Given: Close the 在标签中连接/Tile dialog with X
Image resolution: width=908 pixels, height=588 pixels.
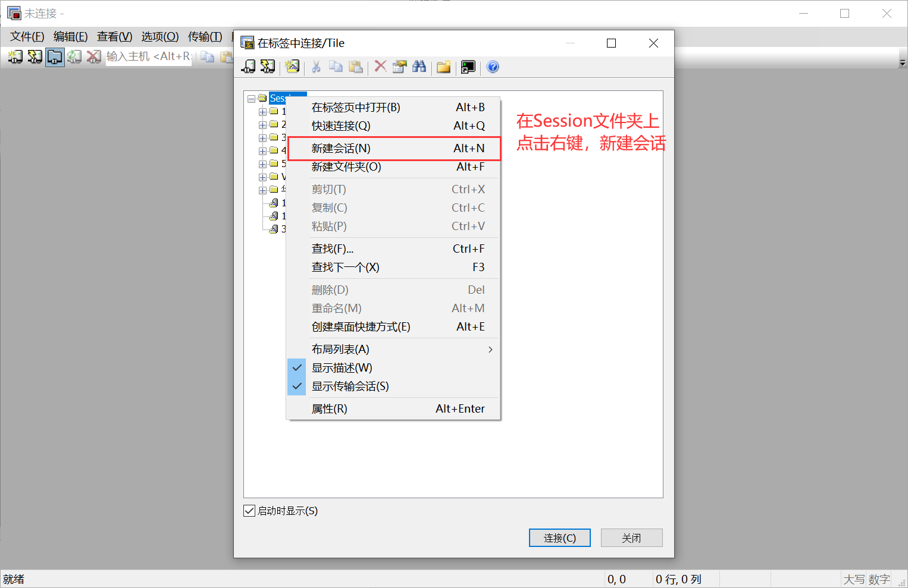Looking at the screenshot, I should click(x=653, y=43).
